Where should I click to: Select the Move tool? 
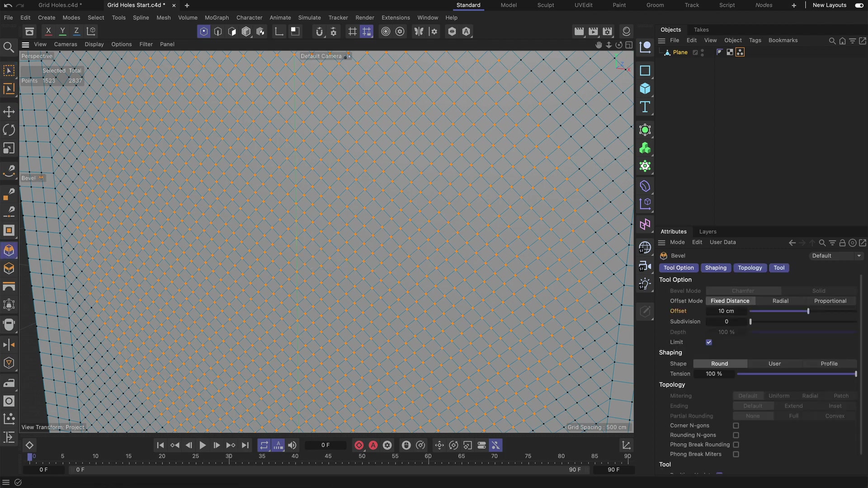coord(9,112)
